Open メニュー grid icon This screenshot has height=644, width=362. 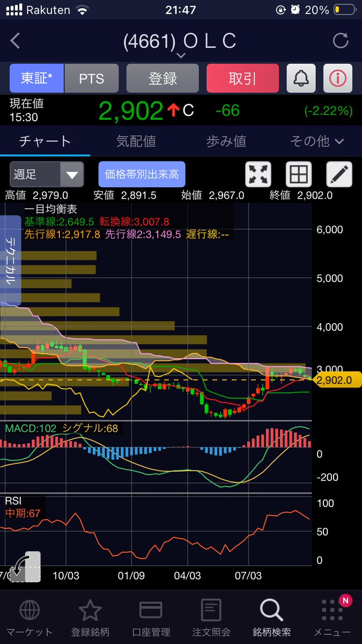tap(332, 610)
